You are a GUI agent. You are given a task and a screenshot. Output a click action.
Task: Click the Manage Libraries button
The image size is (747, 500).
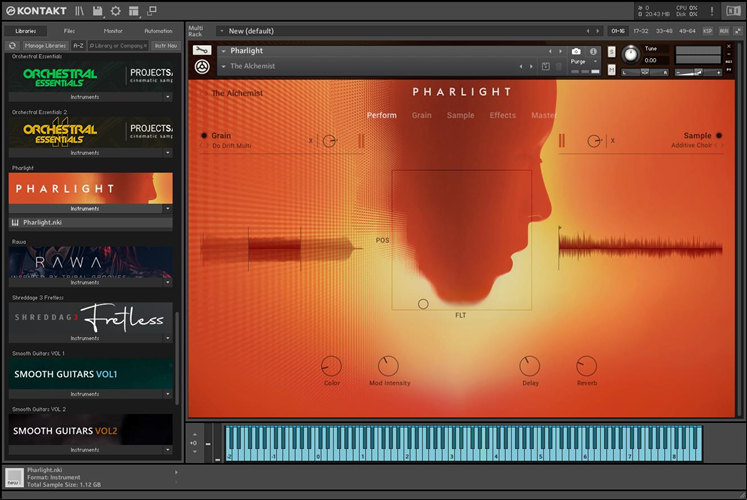click(44, 45)
